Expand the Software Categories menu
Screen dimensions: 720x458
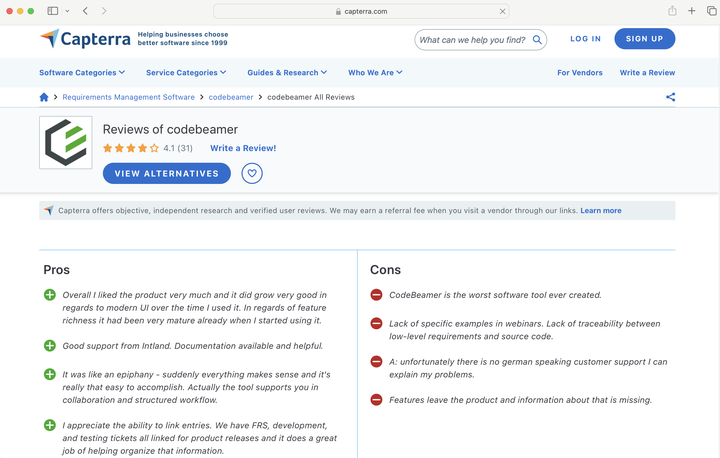[x=82, y=73]
